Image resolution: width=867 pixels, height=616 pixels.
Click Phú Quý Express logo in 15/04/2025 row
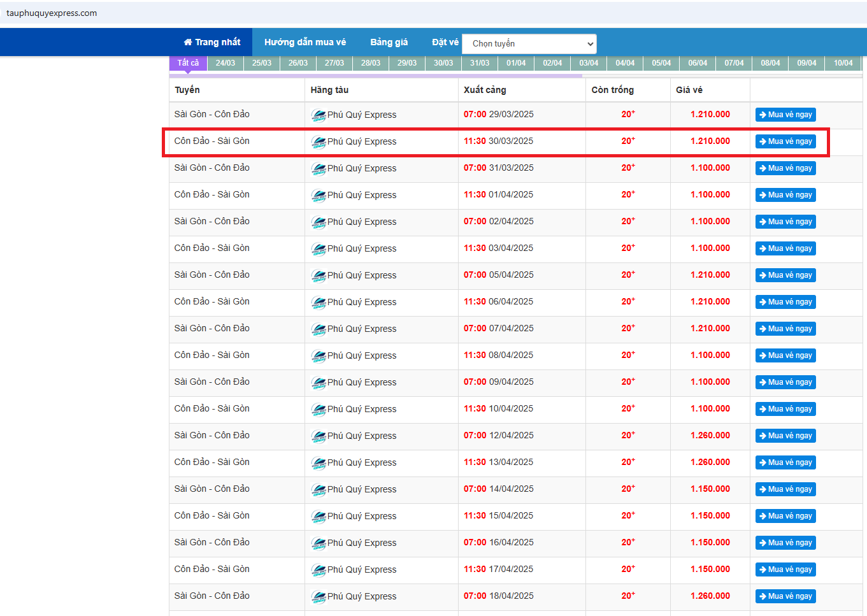(319, 517)
